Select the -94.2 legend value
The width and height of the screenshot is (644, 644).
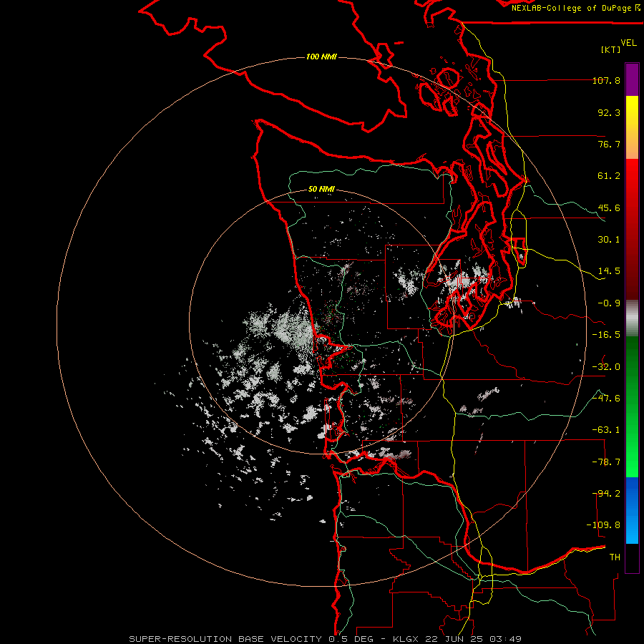606,494
